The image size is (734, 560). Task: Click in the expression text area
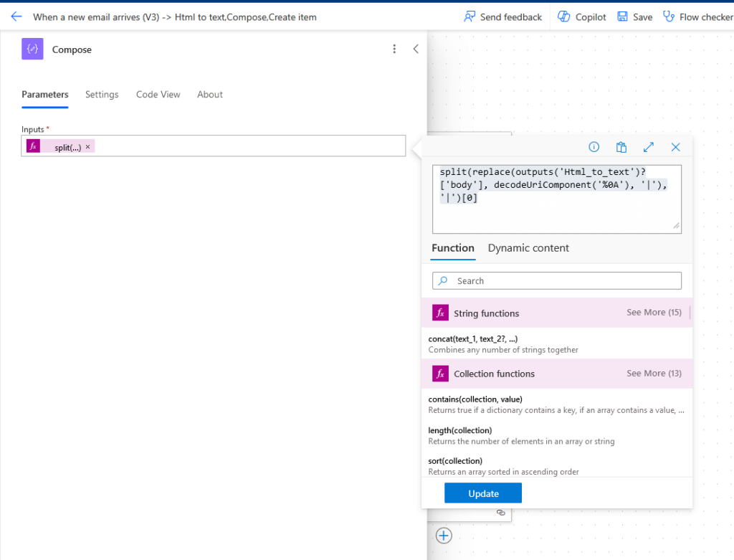click(x=556, y=199)
